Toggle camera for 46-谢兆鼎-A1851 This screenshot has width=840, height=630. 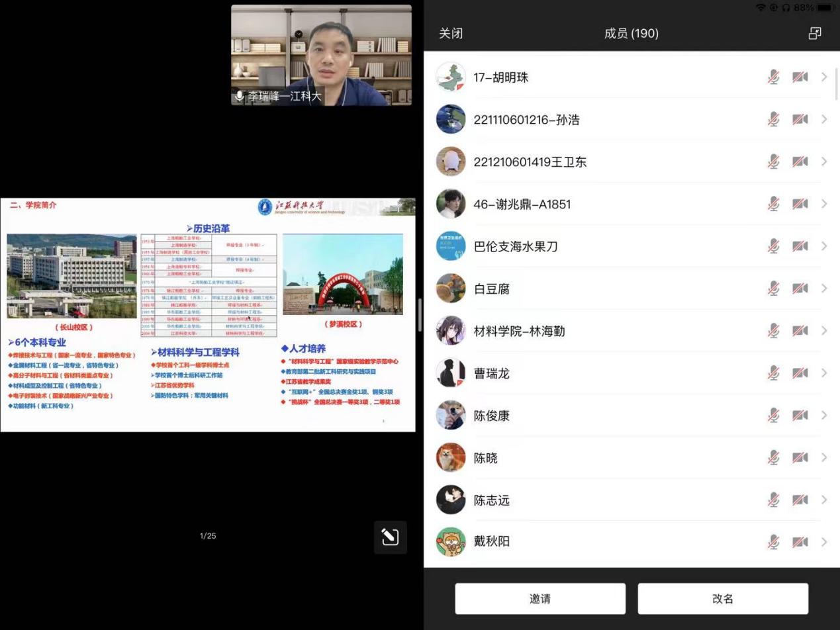tap(800, 204)
